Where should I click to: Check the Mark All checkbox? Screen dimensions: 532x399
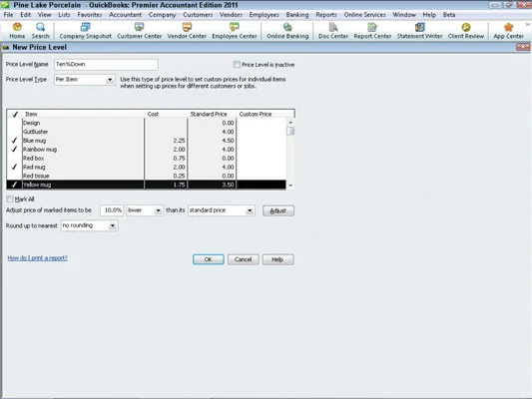click(10, 199)
